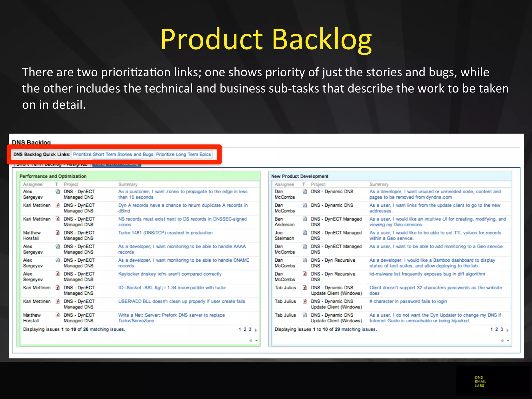Click 'DNS Backlog Quick Links:' label
This screenshot has height=399, width=532.
(42, 154)
